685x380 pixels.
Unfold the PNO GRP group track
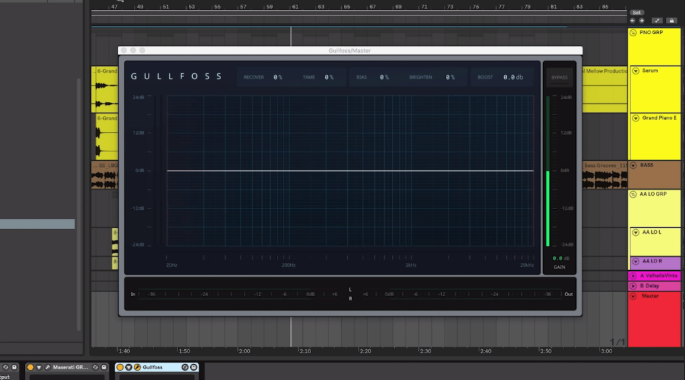click(633, 33)
